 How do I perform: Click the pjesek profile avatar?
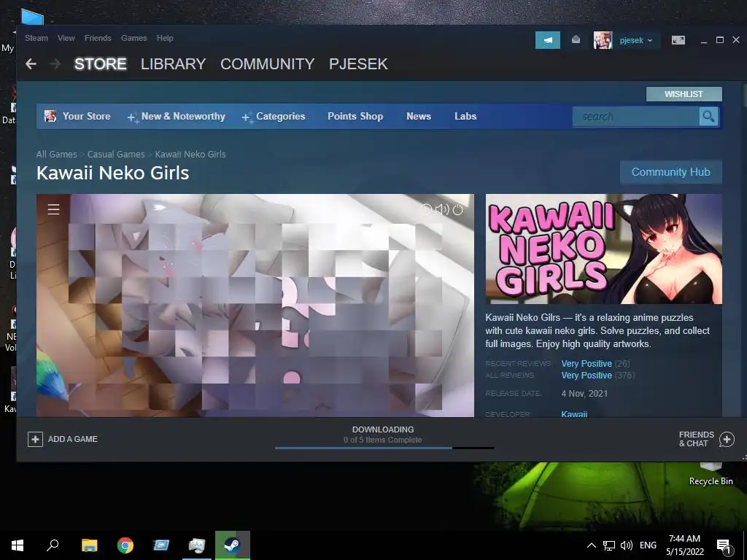[x=603, y=41]
